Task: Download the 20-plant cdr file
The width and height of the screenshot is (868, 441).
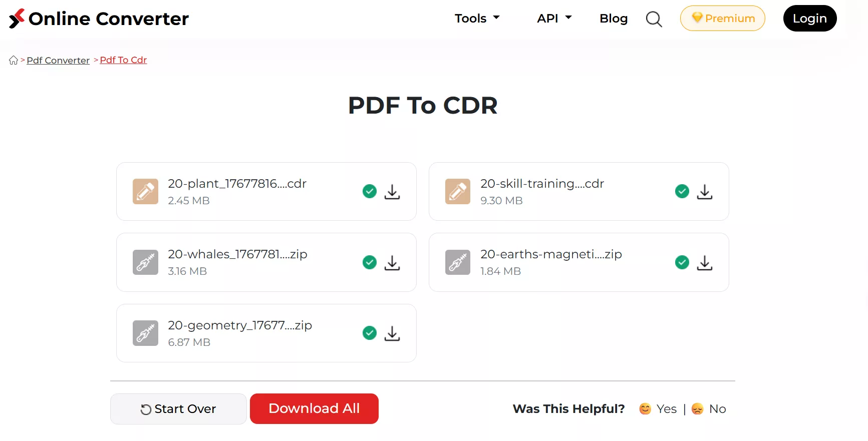Action: 392,192
